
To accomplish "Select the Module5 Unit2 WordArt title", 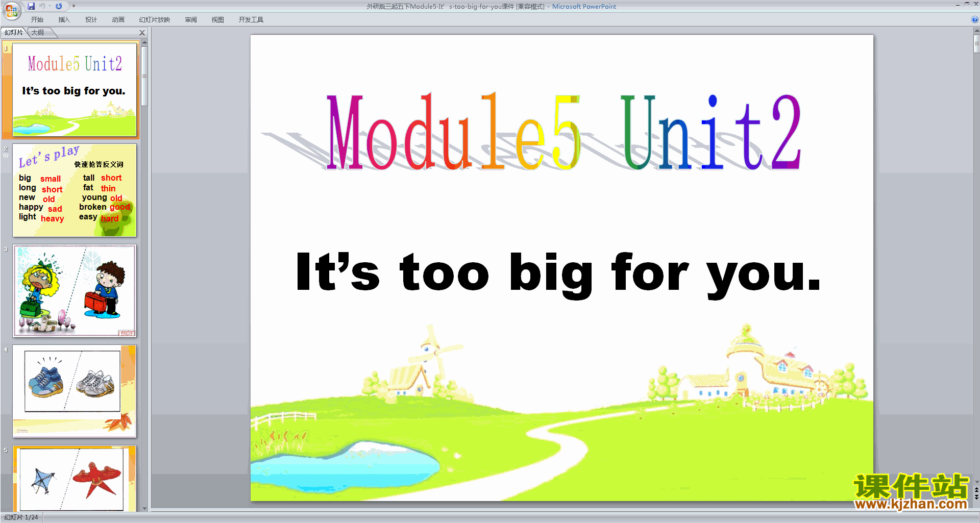I will pos(563,132).
